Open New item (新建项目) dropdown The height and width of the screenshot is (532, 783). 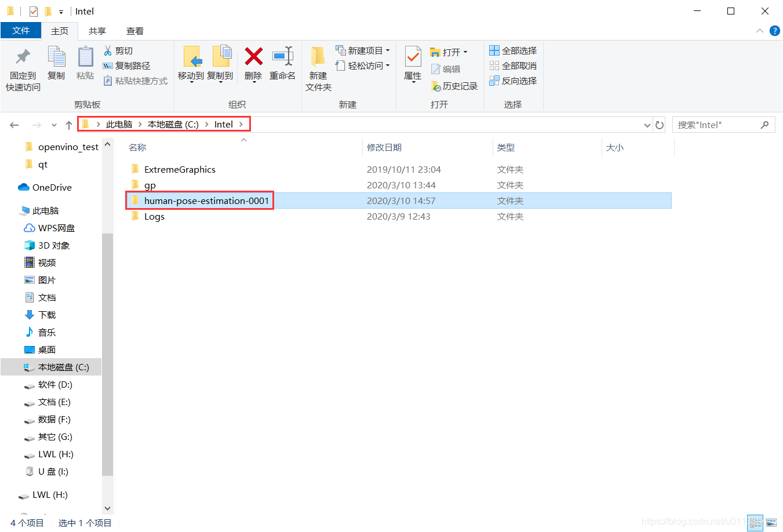363,51
